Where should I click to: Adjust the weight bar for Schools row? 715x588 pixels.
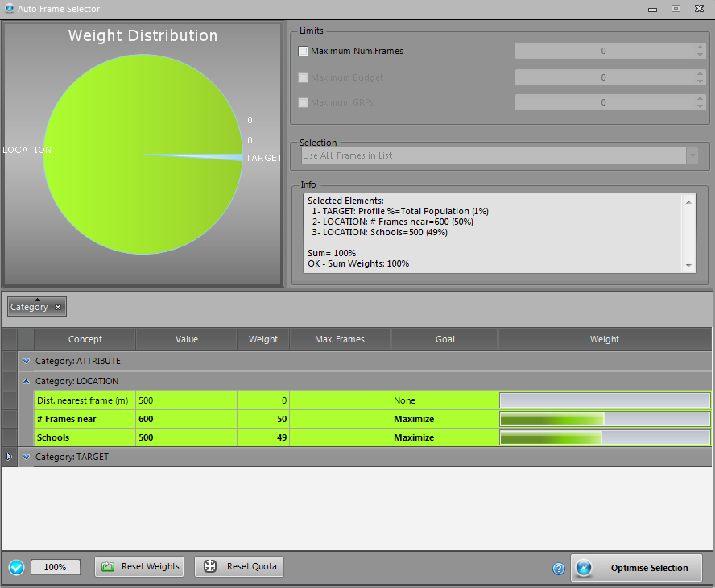click(604, 438)
